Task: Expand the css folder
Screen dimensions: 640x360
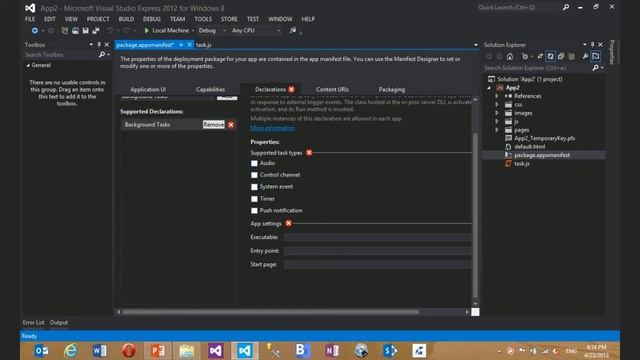Action: [x=497, y=104]
